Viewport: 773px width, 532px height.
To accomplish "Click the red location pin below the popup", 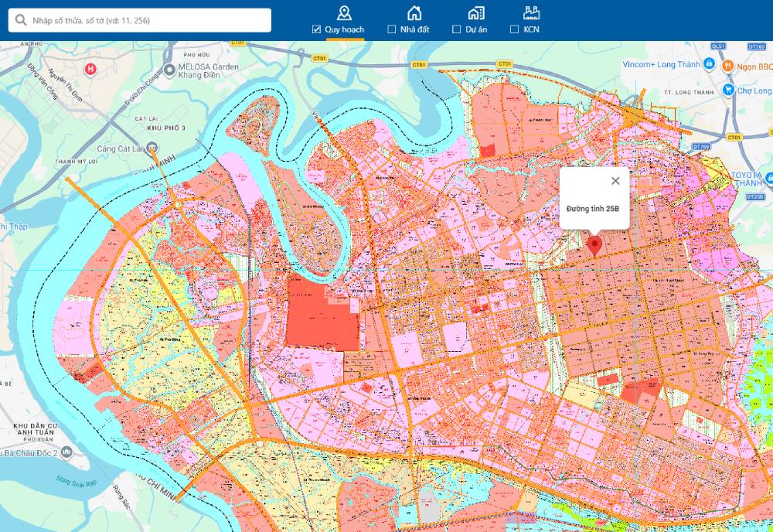I will tap(594, 246).
